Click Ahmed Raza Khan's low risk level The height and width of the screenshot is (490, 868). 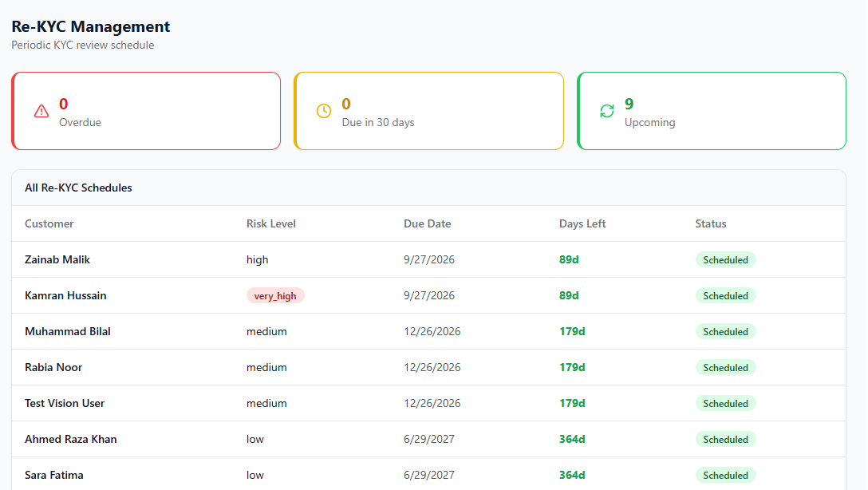click(255, 440)
